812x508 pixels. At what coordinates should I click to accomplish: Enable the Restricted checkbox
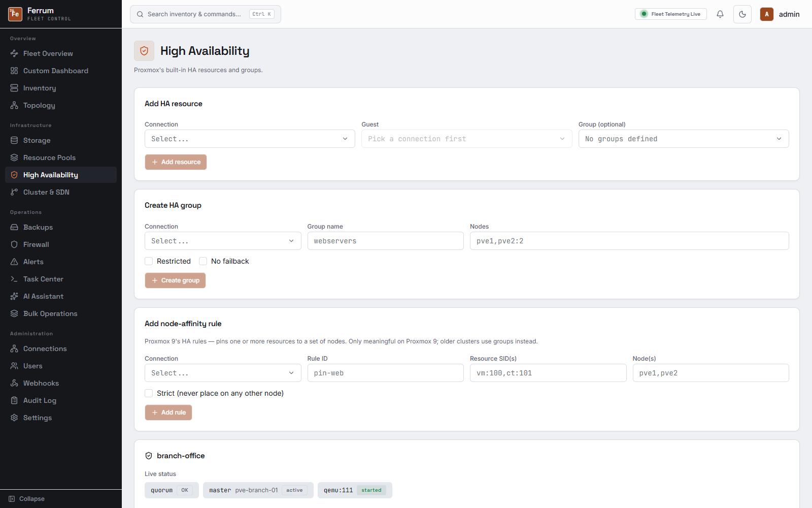[149, 261]
